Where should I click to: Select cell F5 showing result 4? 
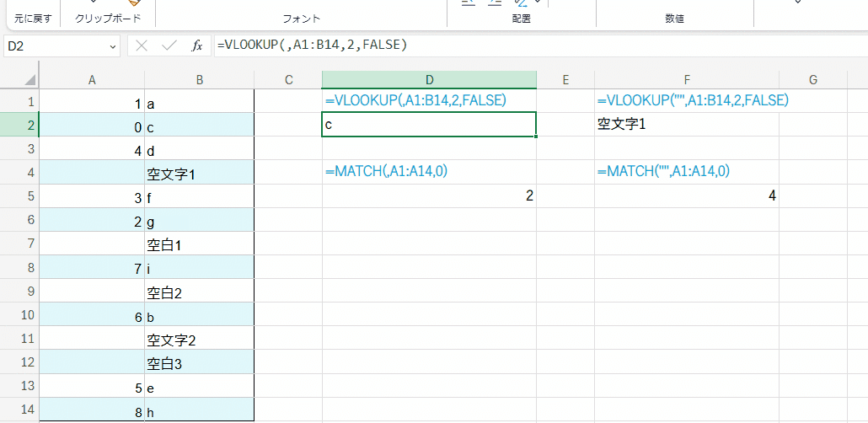(x=687, y=196)
